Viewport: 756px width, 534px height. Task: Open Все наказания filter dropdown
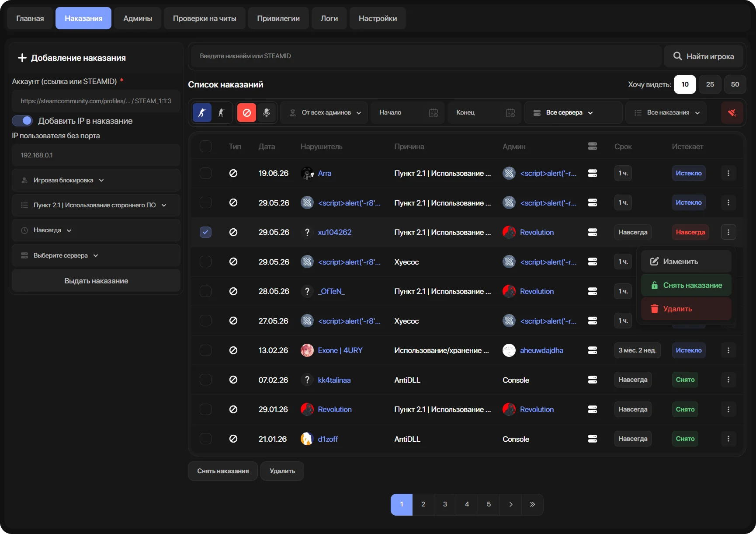[666, 113]
